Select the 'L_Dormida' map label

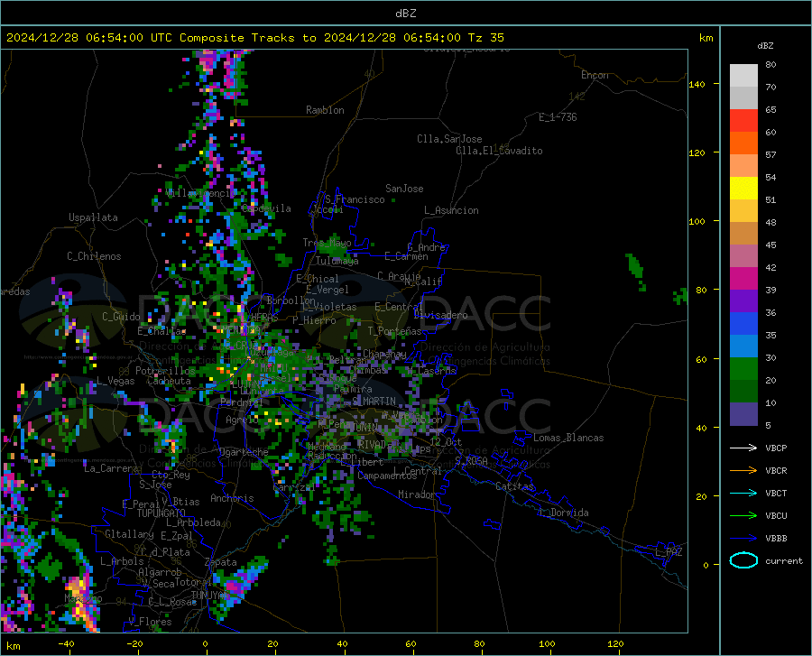coord(563,513)
